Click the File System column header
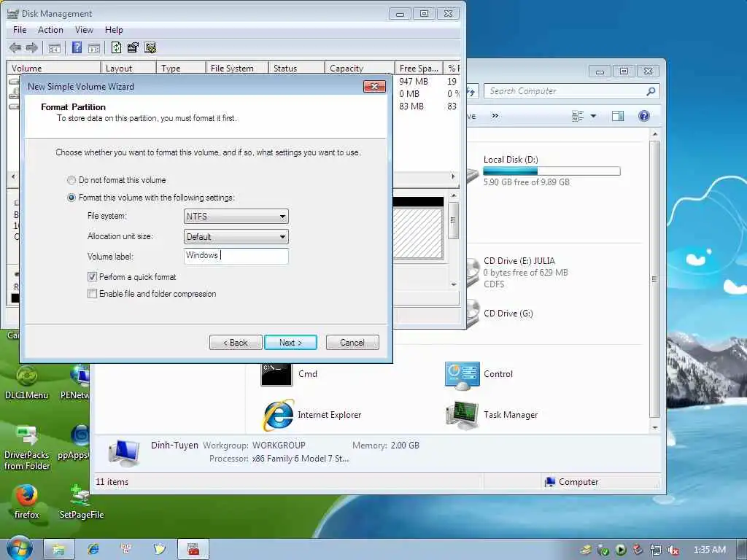The width and height of the screenshot is (747, 560). pos(237,68)
